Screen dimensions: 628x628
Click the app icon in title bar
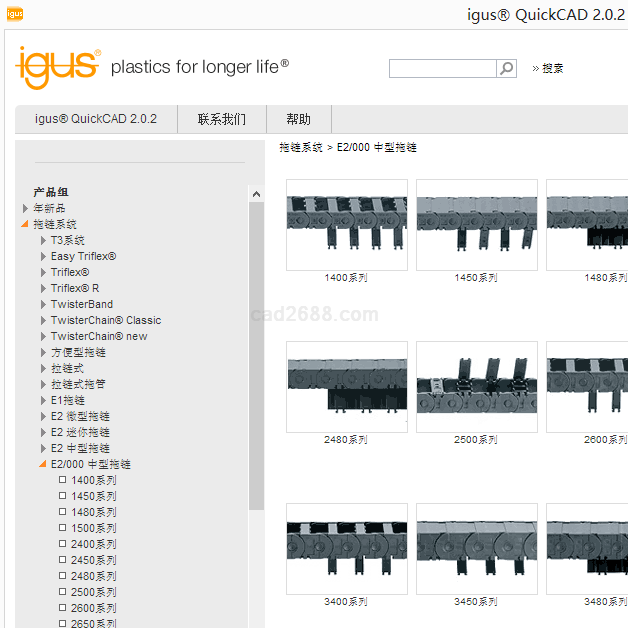pos(14,14)
